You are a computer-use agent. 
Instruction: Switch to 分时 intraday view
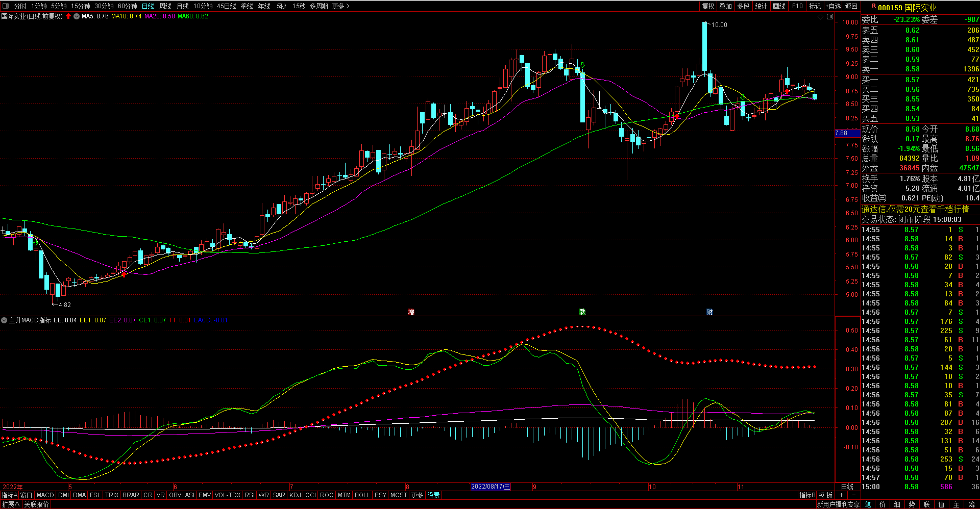click(x=20, y=6)
